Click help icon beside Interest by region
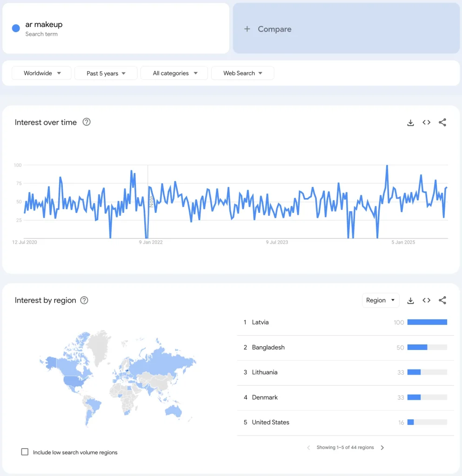 (84, 300)
